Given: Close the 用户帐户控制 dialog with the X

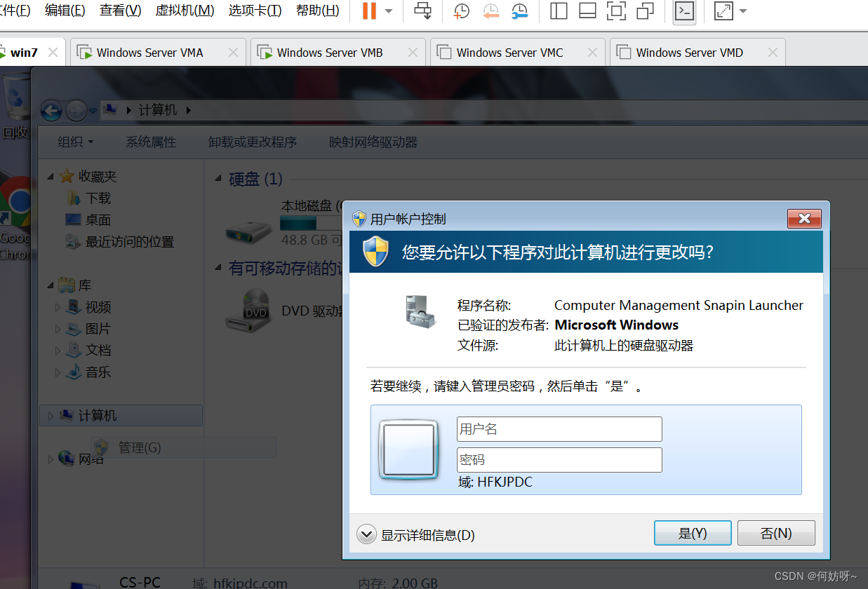Looking at the screenshot, I should (804, 219).
